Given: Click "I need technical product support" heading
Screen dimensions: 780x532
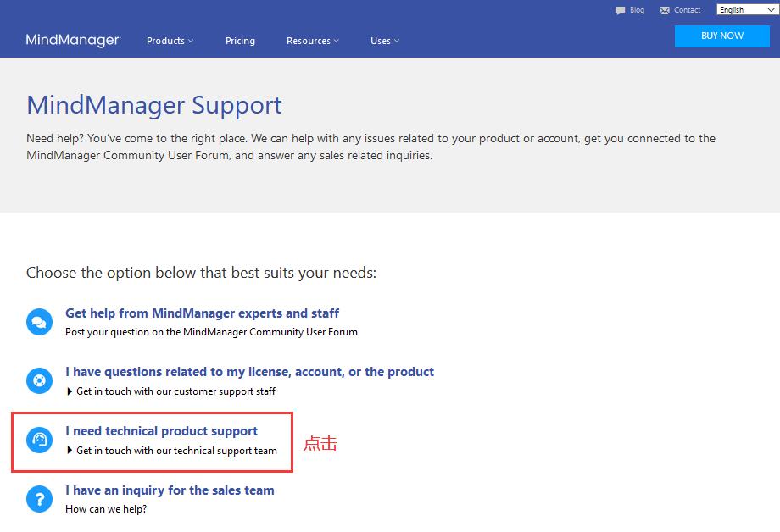Looking at the screenshot, I should 161,431.
